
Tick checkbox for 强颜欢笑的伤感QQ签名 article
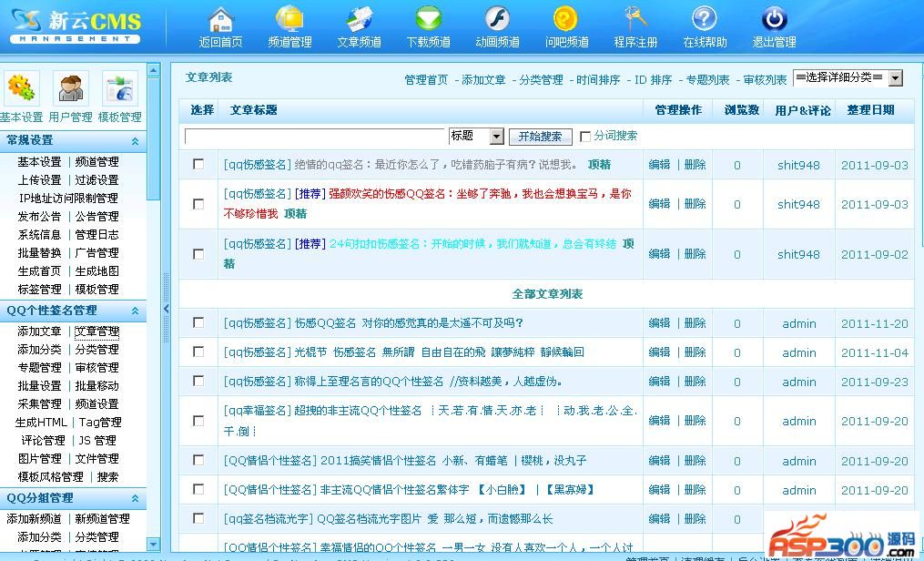pyautogui.click(x=198, y=204)
